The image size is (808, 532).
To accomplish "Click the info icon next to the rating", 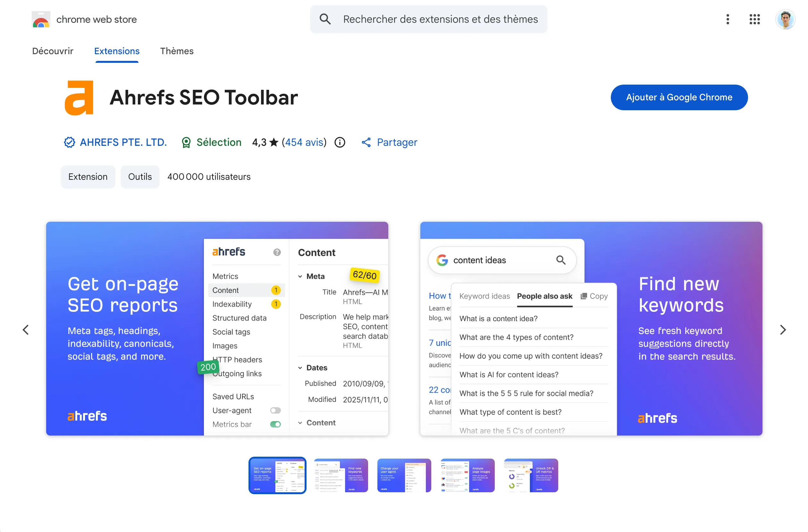I will pyautogui.click(x=340, y=143).
